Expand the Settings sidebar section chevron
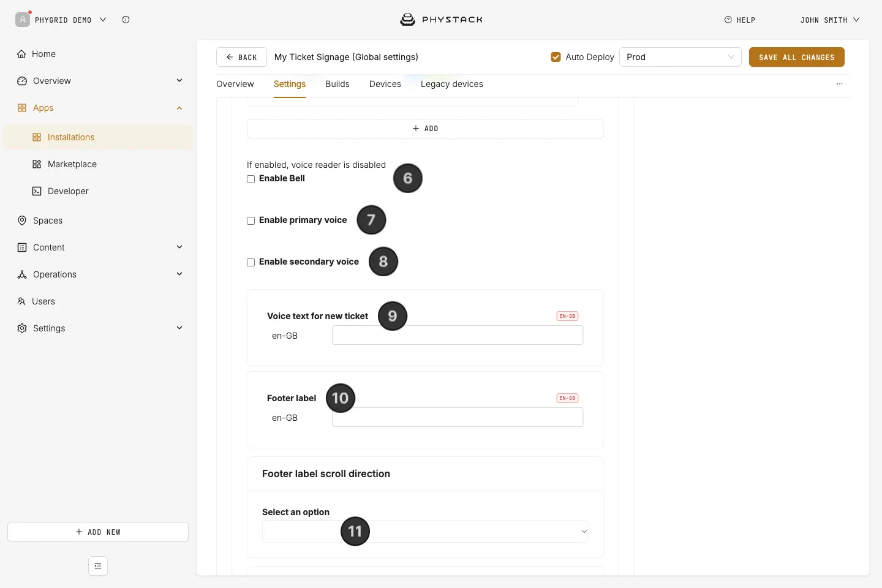Image resolution: width=882 pixels, height=588 pixels. [179, 328]
